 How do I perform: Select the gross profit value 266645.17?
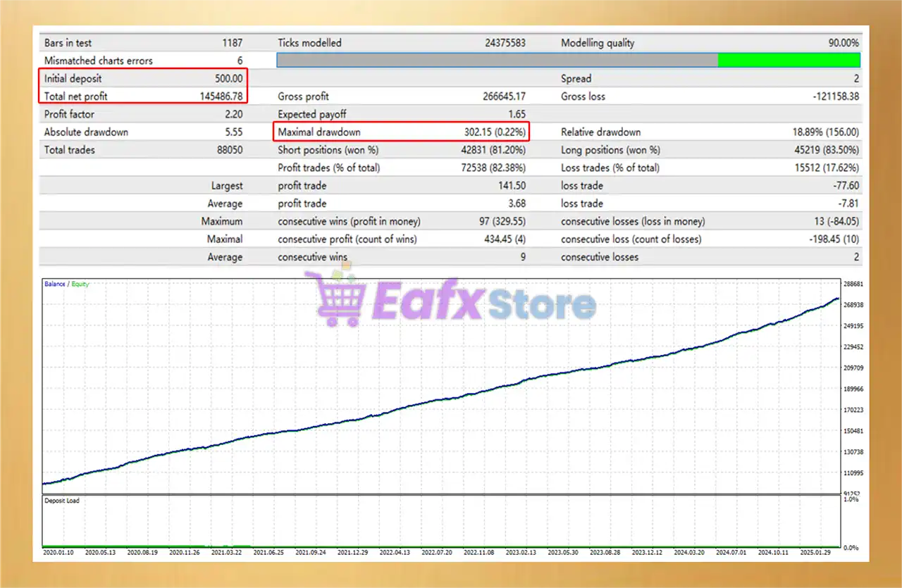(x=504, y=96)
